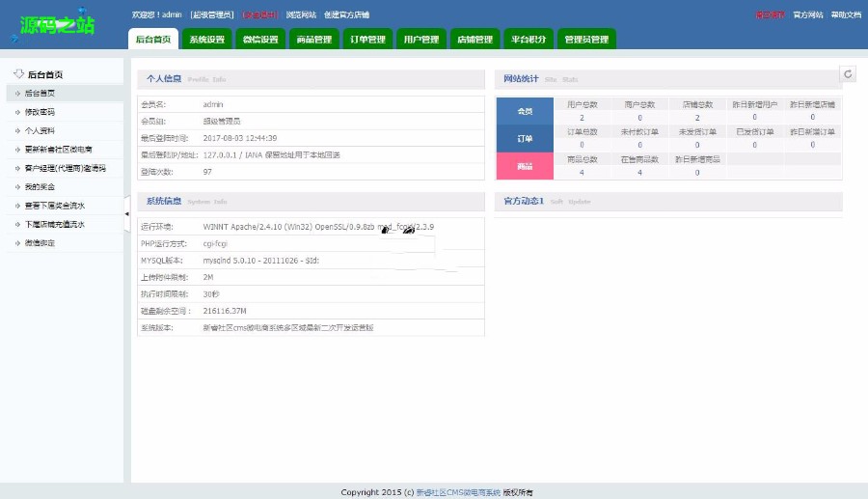Image resolution: width=868 pixels, height=499 pixels.
Task: Open the 用户管理 tab
Action: [421, 39]
